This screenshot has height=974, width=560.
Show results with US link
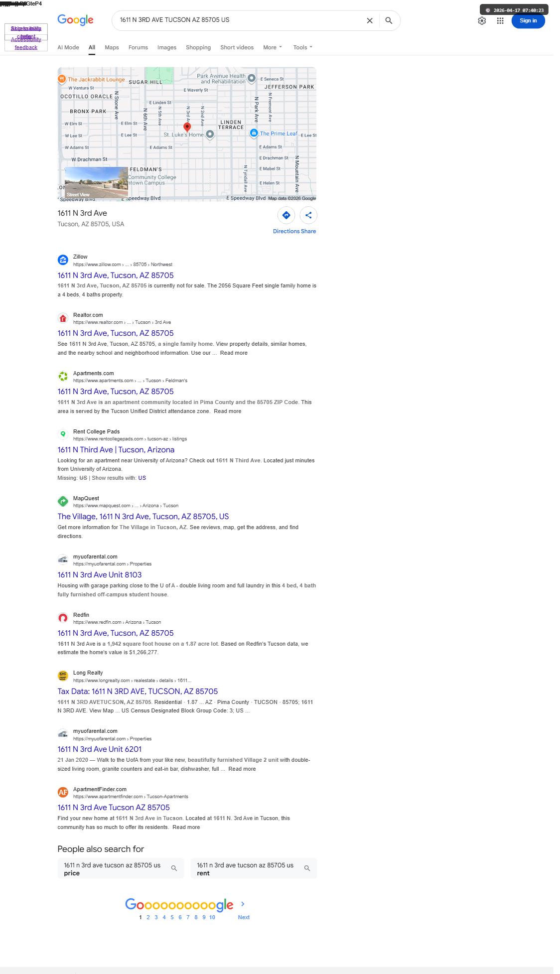142,478
